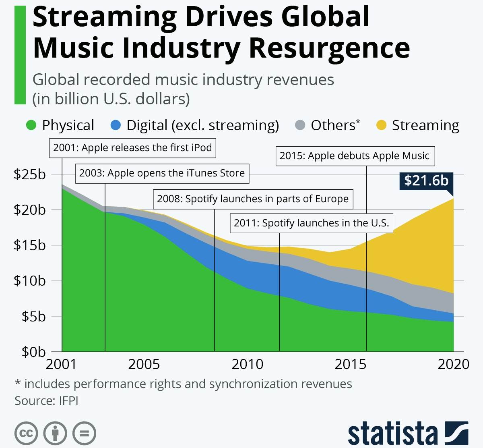Click the 2003 iTunes Store annotation
This screenshot has width=483, height=448.
coord(162,173)
